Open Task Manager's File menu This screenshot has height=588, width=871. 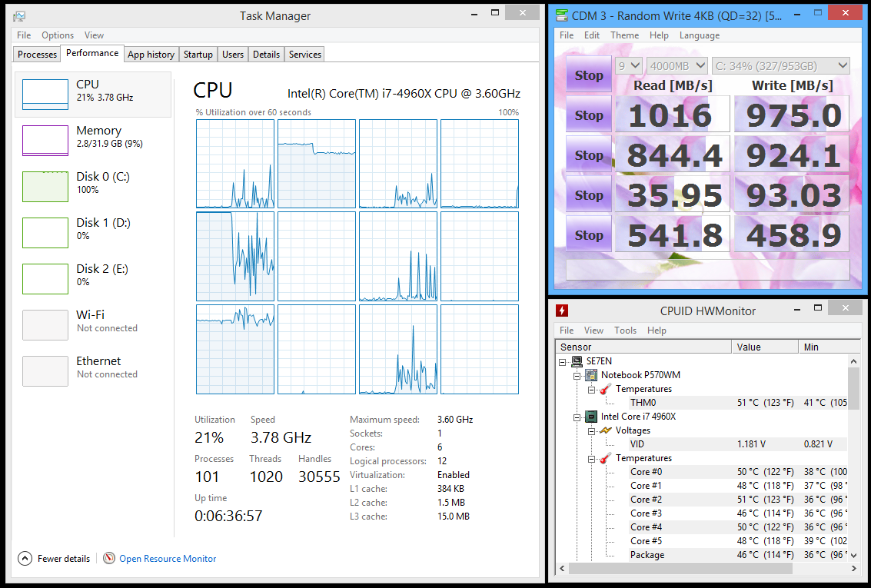pyautogui.click(x=24, y=35)
